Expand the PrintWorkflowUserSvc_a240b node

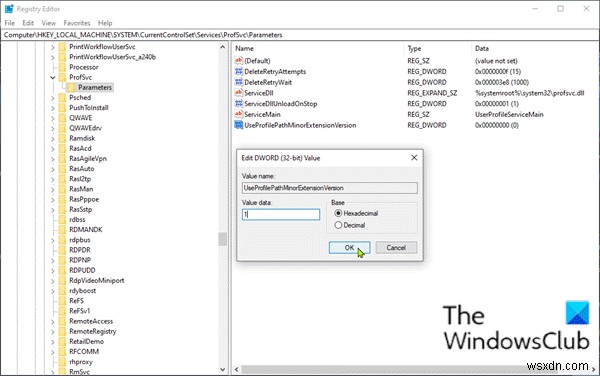[52, 57]
